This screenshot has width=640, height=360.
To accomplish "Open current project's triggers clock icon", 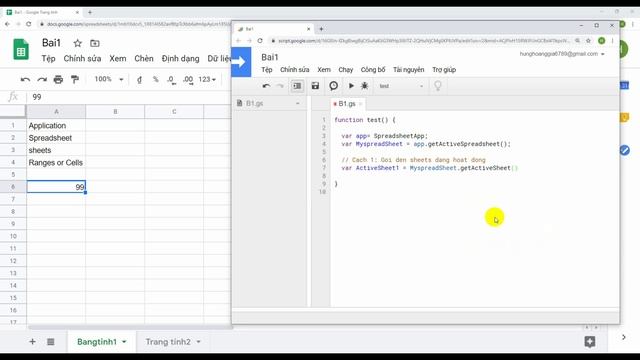I will (x=333, y=86).
